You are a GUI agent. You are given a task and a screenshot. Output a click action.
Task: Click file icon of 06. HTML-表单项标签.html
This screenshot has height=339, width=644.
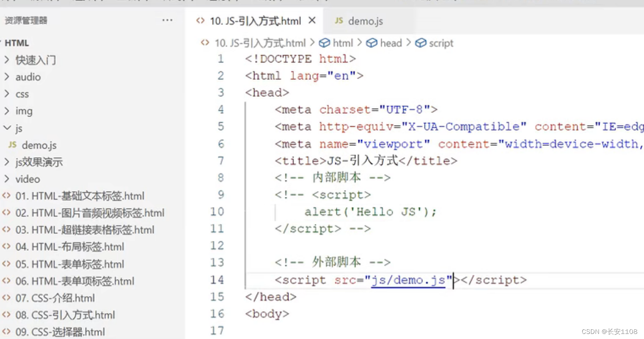6,281
